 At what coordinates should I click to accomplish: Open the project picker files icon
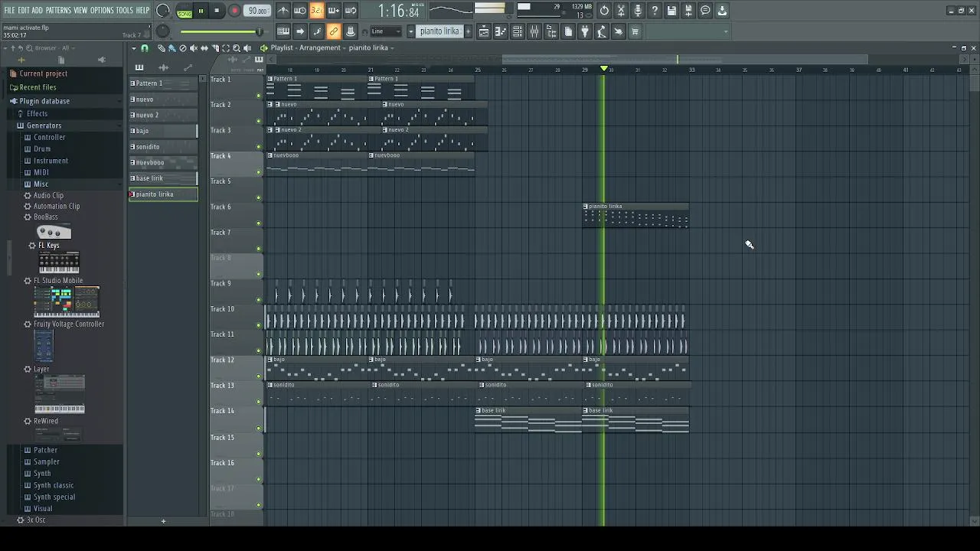click(x=568, y=31)
